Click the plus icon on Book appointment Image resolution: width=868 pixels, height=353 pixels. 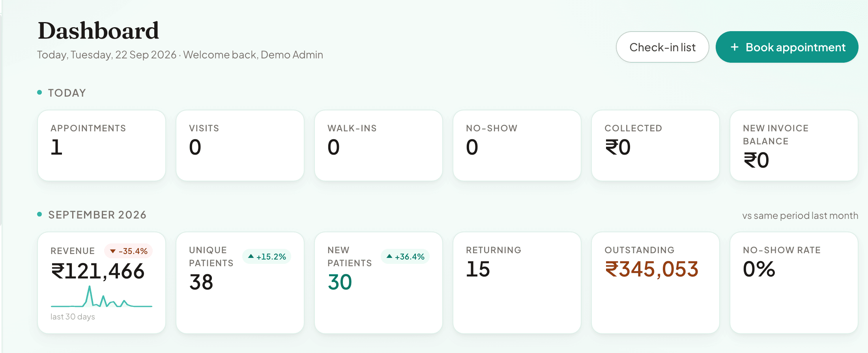click(x=734, y=47)
